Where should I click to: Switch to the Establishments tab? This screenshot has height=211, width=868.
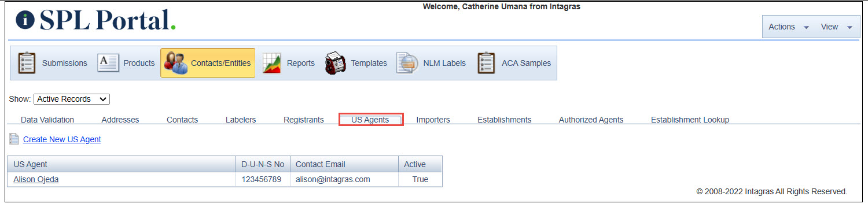point(504,120)
